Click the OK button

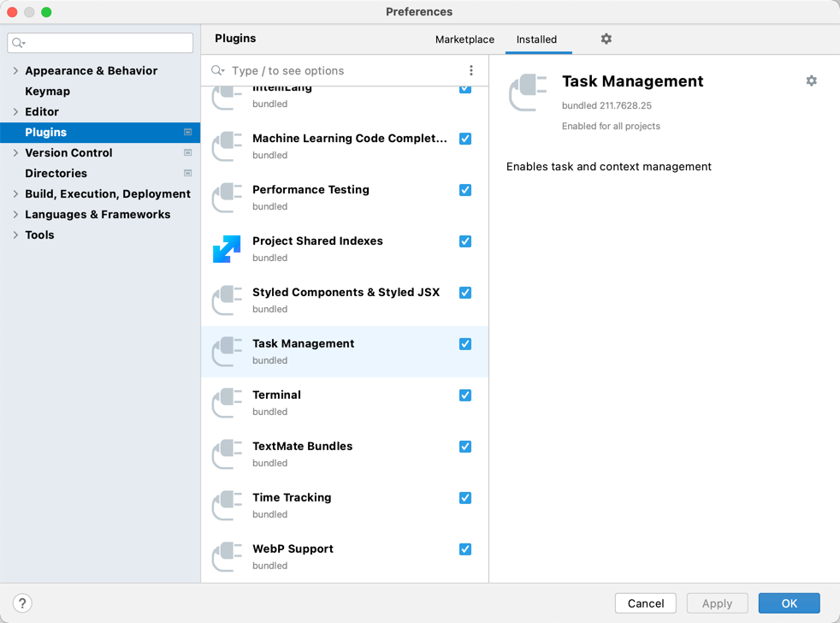coord(789,603)
